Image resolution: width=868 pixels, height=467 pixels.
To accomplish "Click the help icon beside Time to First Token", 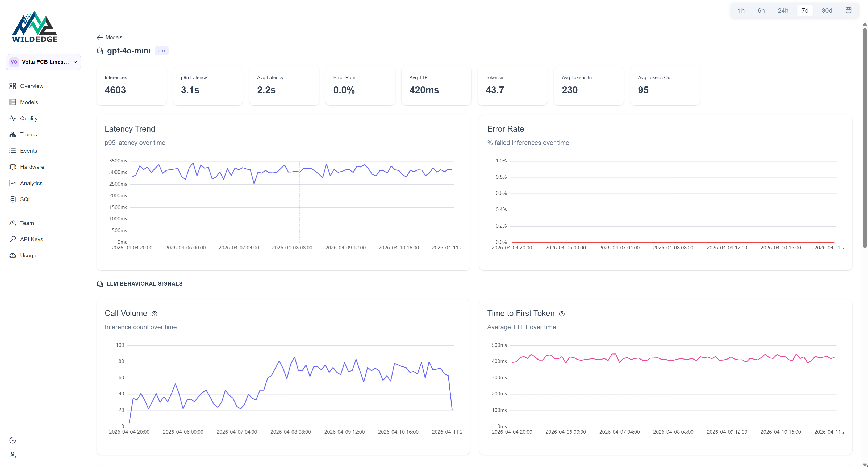I will click(x=562, y=314).
